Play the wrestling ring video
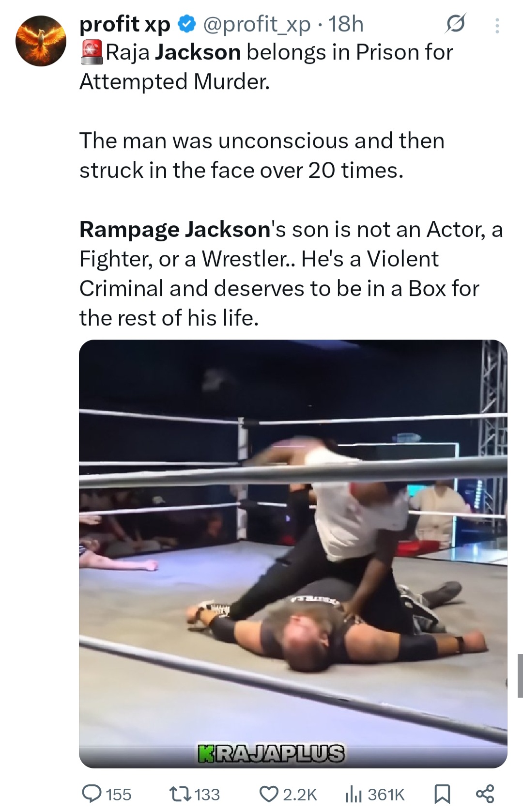 pos(293,554)
